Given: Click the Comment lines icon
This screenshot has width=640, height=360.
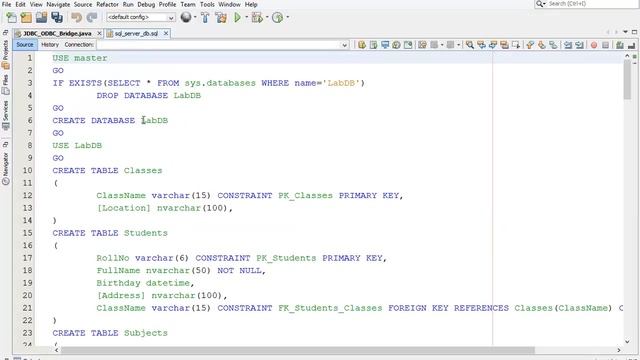Looking at the screenshot, I should tap(620, 45).
